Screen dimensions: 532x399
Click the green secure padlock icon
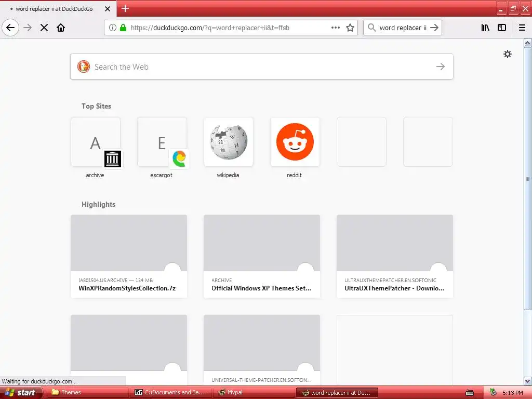pyautogui.click(x=123, y=28)
